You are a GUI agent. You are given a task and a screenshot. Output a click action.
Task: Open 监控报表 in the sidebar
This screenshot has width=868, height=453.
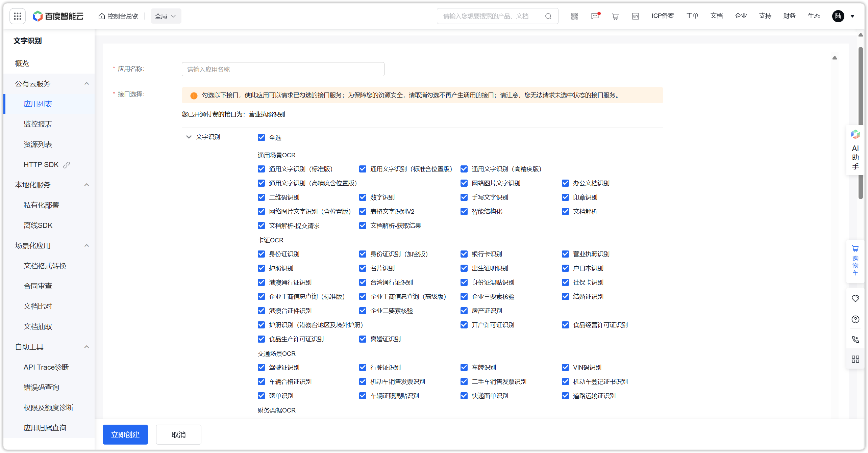coord(38,124)
